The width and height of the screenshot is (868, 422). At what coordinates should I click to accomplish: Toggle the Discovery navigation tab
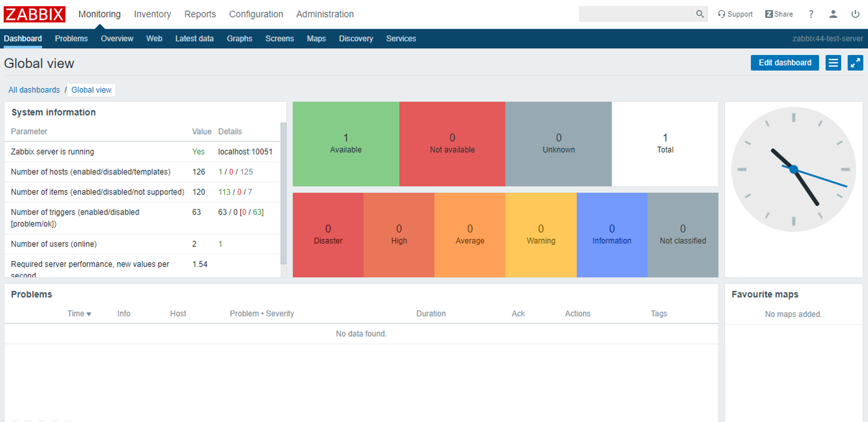(x=356, y=38)
